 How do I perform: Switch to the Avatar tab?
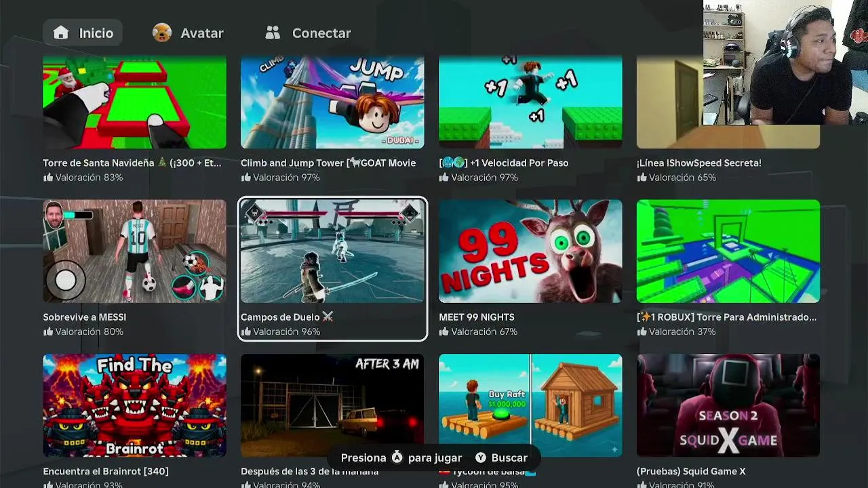188,33
